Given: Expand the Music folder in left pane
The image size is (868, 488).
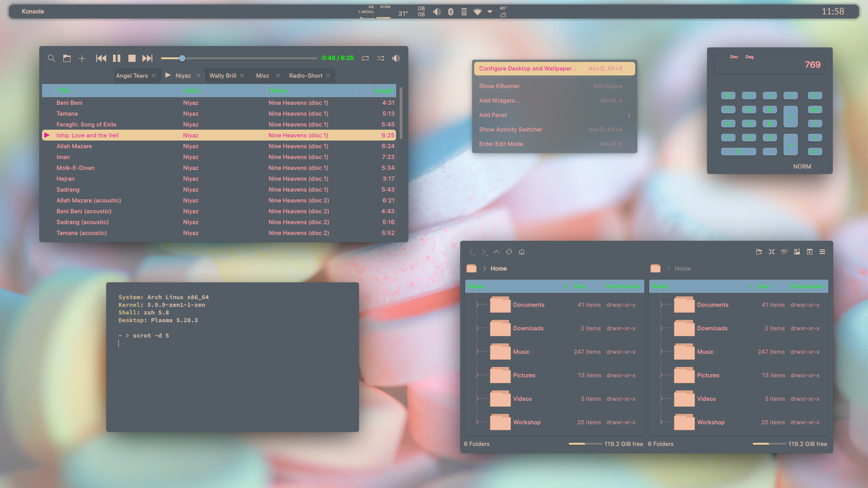Looking at the screenshot, I should point(477,352).
